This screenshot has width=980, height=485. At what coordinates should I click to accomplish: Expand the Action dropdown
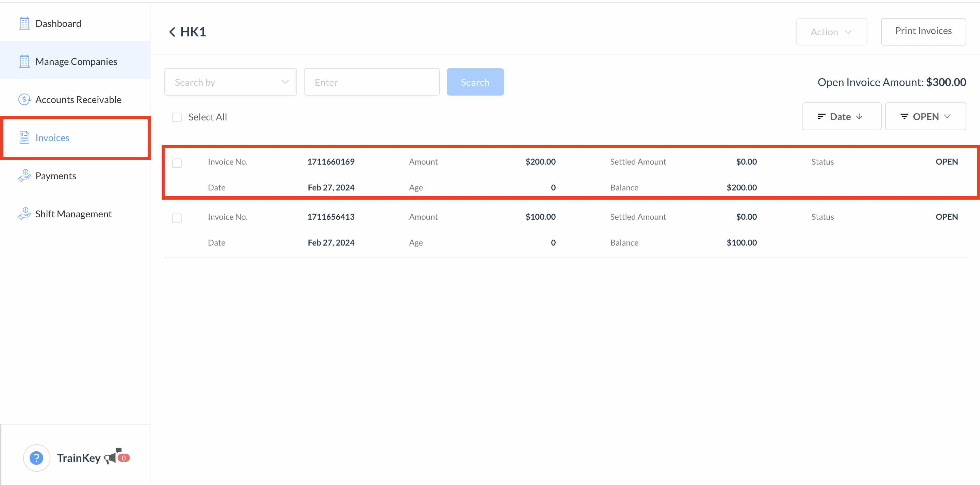pyautogui.click(x=831, y=32)
